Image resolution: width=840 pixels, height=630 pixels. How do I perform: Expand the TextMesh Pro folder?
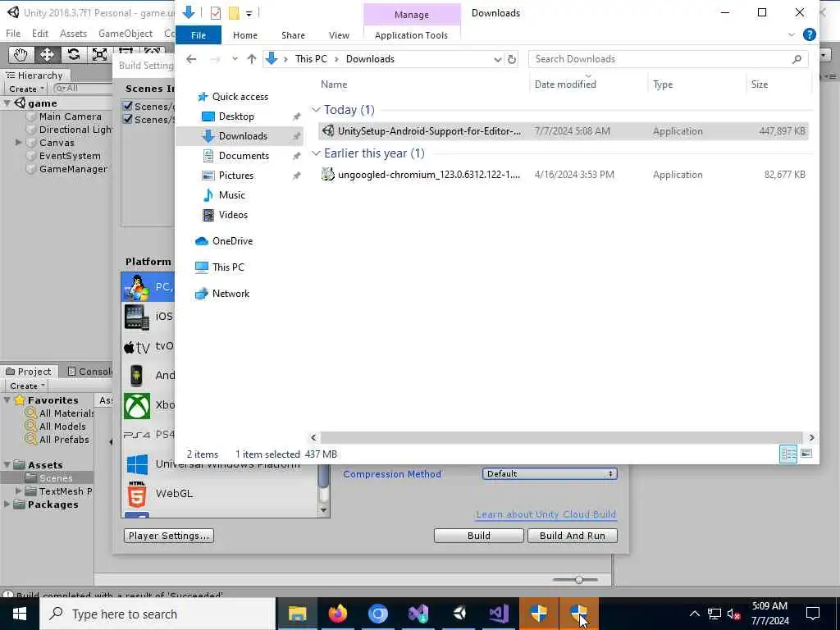tap(19, 491)
